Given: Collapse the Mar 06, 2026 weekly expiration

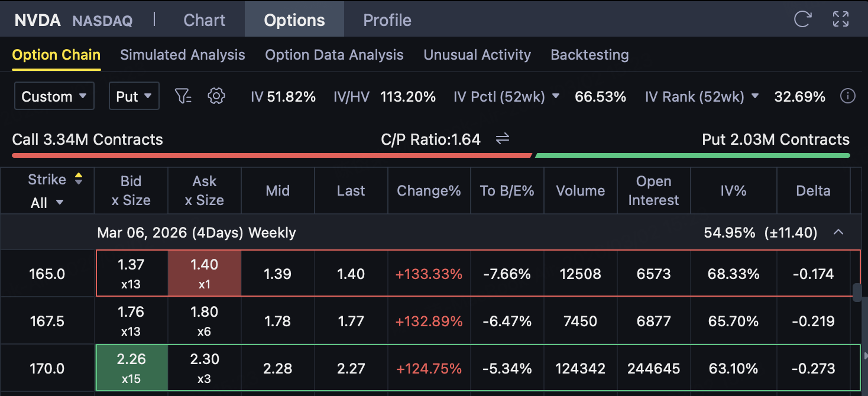Looking at the screenshot, I should [x=838, y=232].
